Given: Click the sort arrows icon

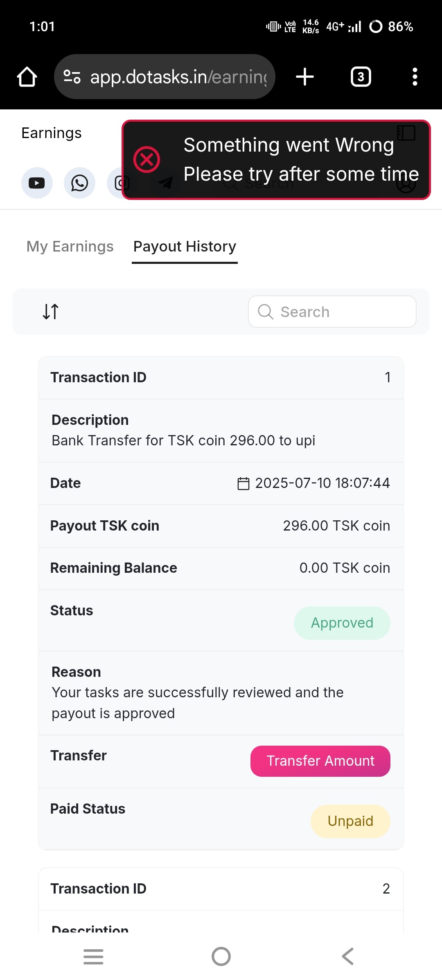Looking at the screenshot, I should coord(51,311).
